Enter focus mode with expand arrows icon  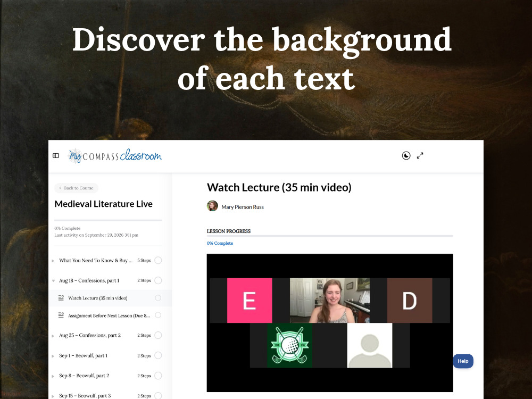420,156
